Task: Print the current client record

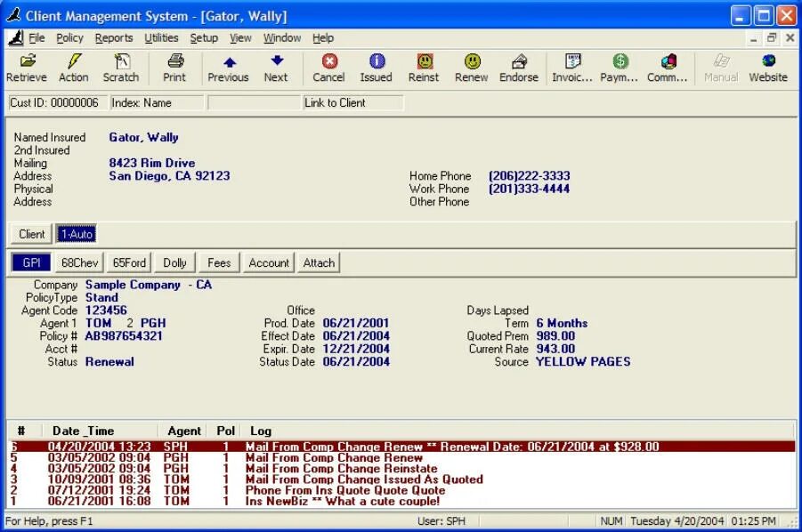Action: coord(174,68)
